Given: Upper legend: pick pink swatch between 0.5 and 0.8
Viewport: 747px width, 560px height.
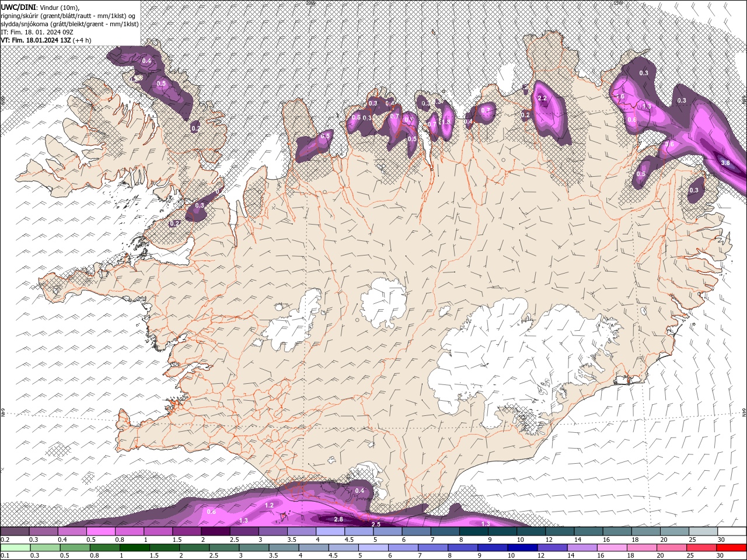Looking at the screenshot, I should click(101, 531).
